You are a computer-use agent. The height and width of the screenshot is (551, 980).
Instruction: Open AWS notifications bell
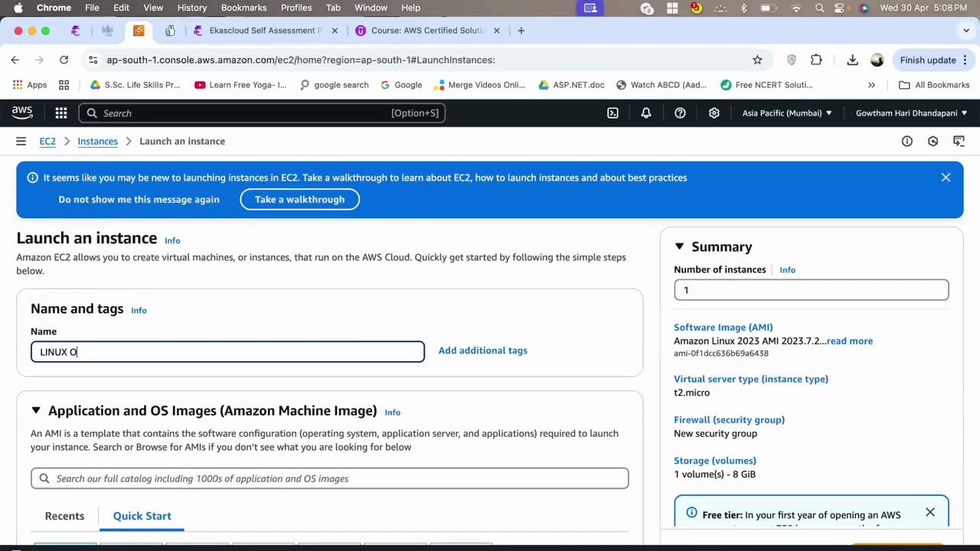pos(646,113)
